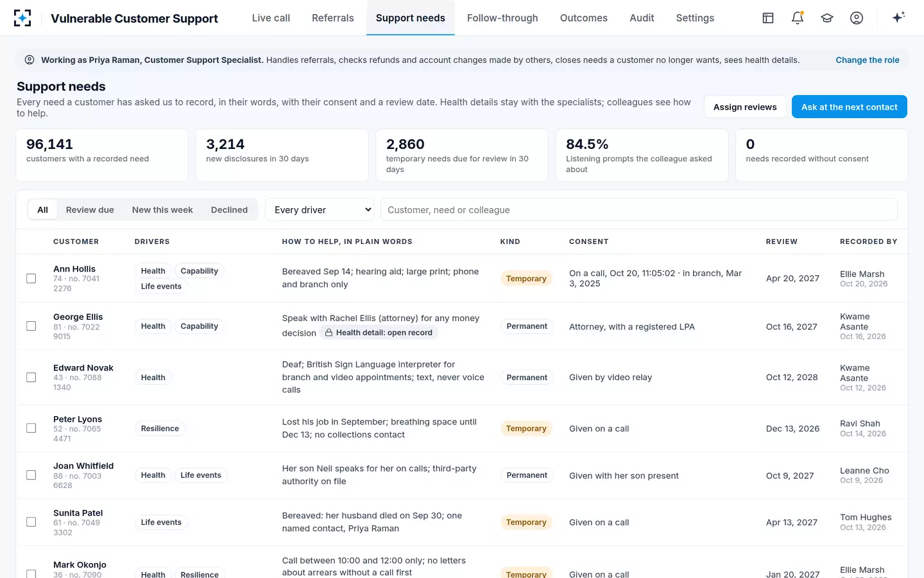Open the layout panel icon
This screenshot has width=924, height=578.
768,18
